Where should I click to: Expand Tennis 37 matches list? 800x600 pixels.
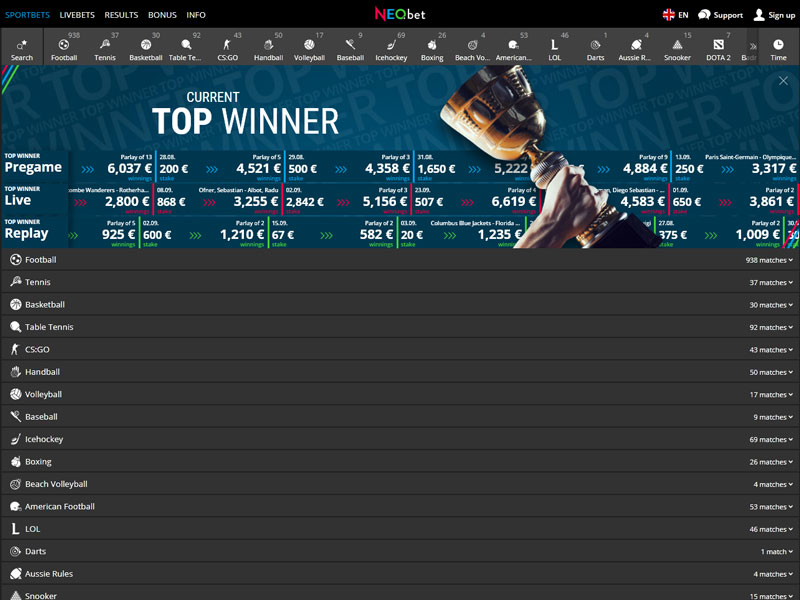[771, 283]
